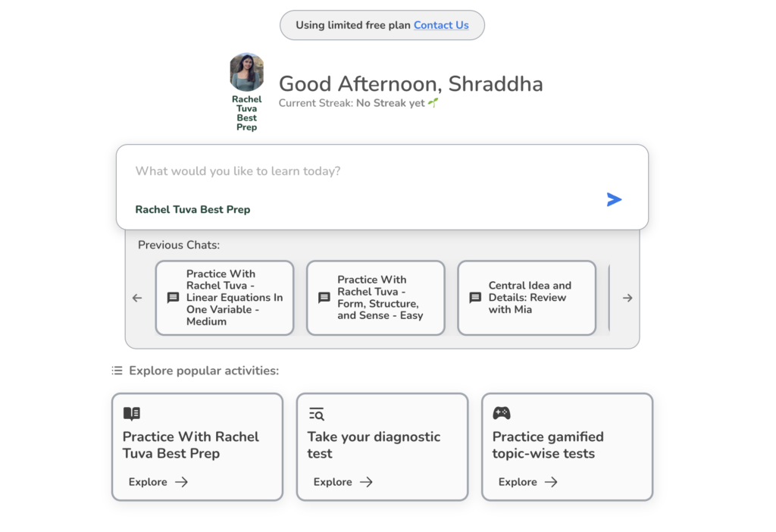Explore Take your diagnostic test
The width and height of the screenshot is (776, 532).
343,482
